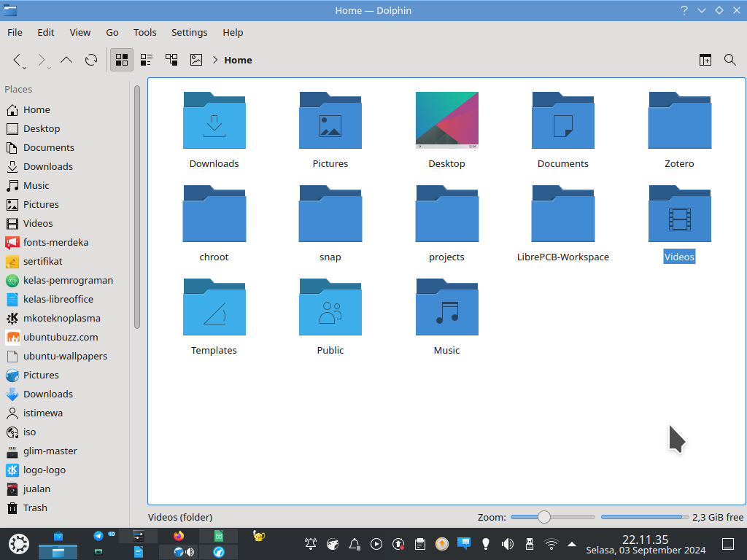Open the Settings menu
747x560 pixels.
click(x=189, y=32)
